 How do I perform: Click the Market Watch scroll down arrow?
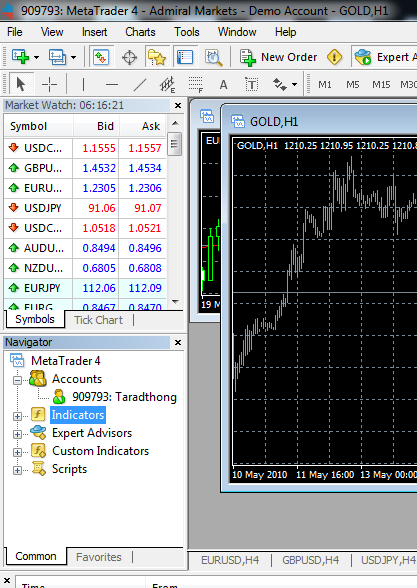coord(175,302)
